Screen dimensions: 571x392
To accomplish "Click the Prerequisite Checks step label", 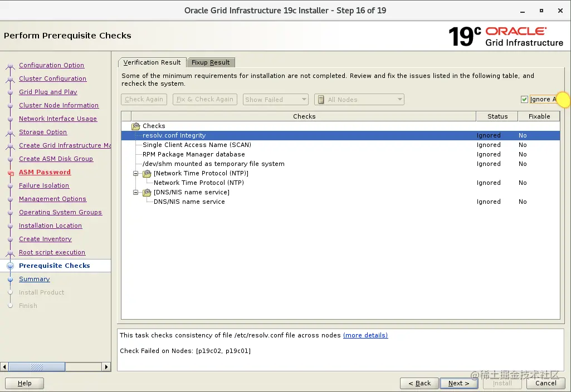I will click(54, 266).
